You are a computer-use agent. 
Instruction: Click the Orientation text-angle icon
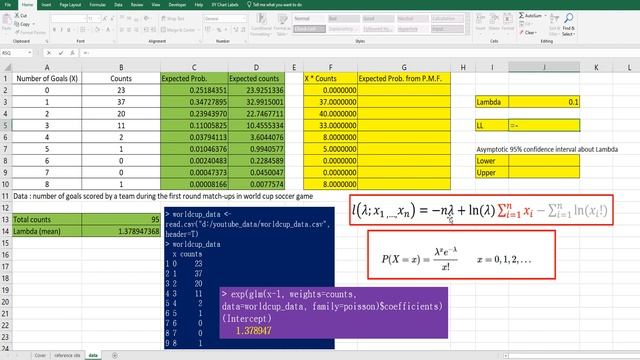click(147, 18)
